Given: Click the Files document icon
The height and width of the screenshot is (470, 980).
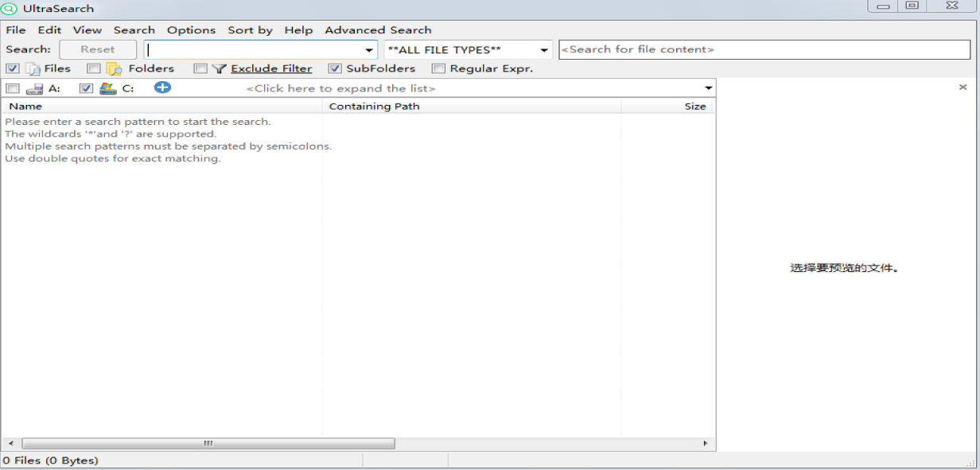Looking at the screenshot, I should point(33,69).
